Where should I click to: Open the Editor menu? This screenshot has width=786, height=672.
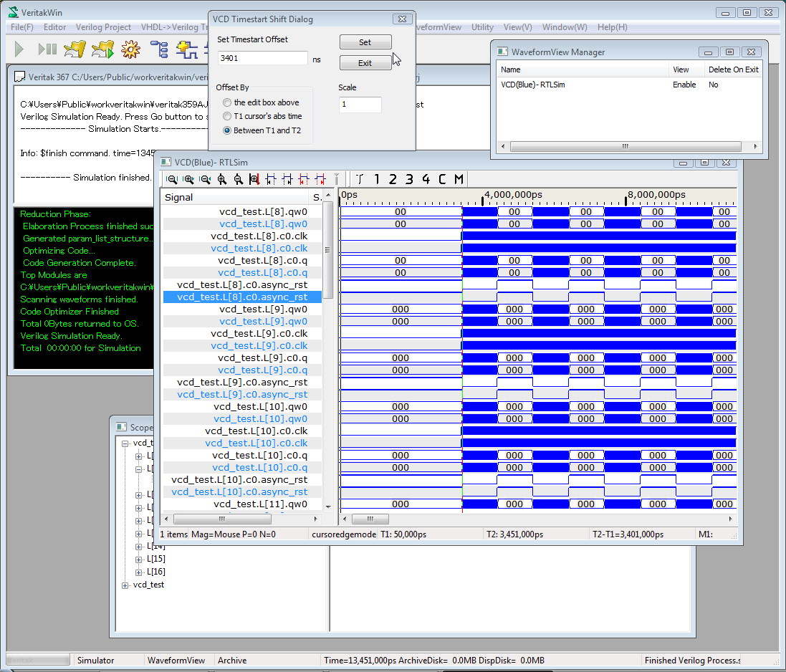tap(54, 27)
